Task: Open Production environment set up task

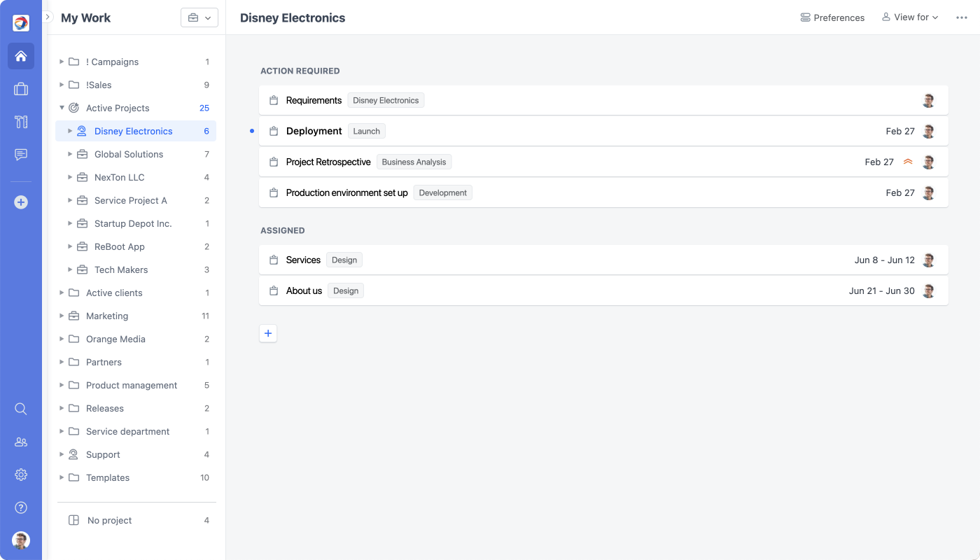Action: (603, 192)
